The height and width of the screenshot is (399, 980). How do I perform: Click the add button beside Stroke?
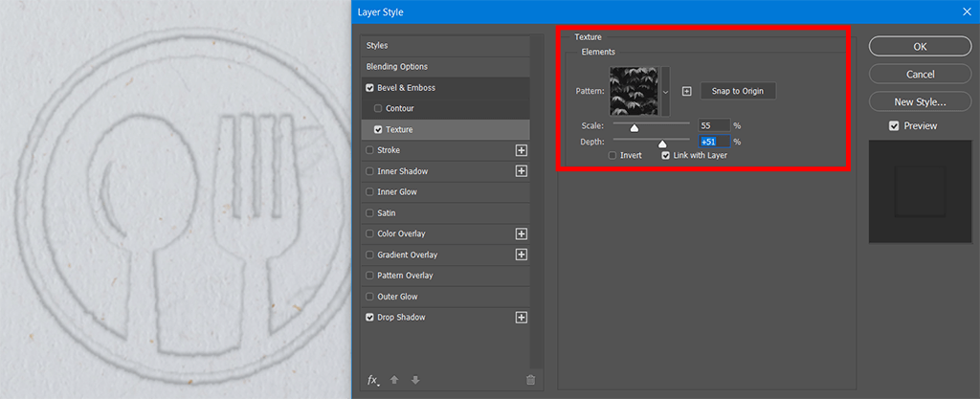522,150
